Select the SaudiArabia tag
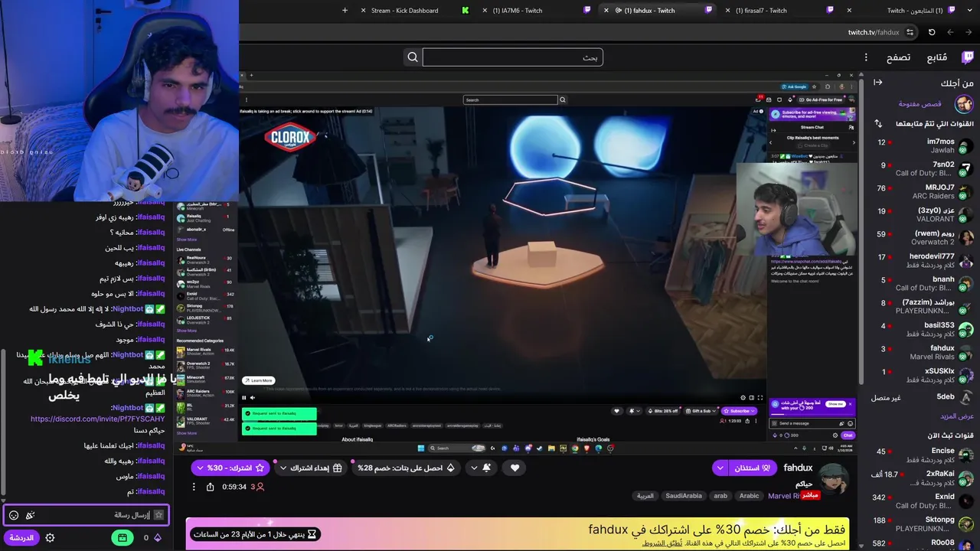Viewport: 980px width, 551px height. (684, 496)
